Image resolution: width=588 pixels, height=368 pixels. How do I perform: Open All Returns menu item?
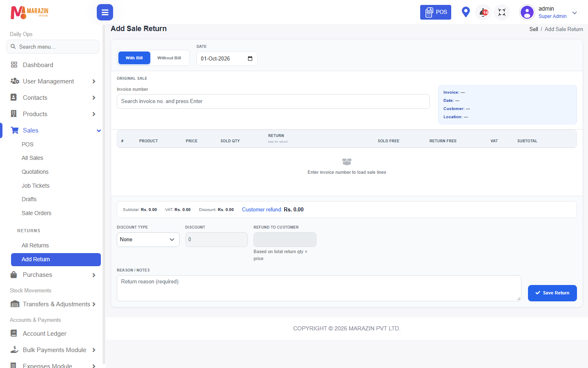pyautogui.click(x=35, y=245)
